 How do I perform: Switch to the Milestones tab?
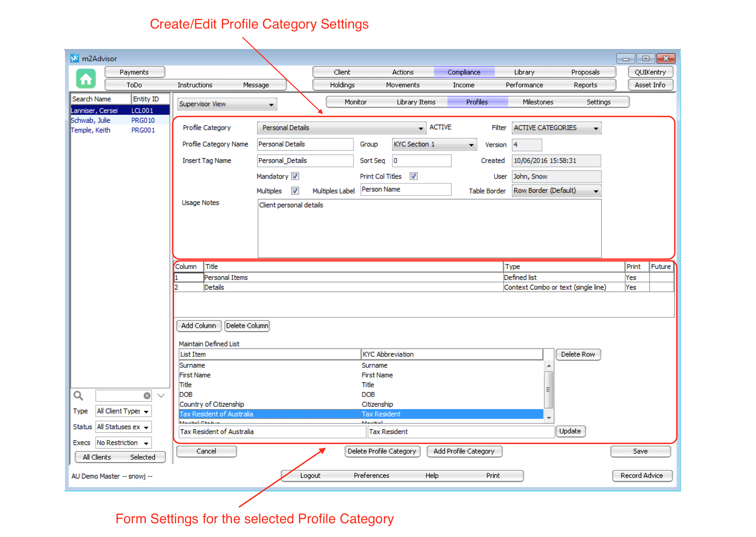pyautogui.click(x=538, y=102)
